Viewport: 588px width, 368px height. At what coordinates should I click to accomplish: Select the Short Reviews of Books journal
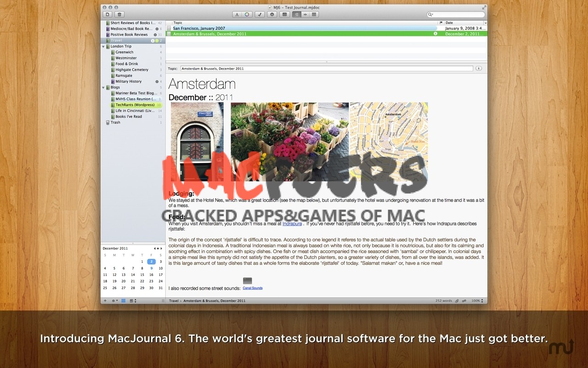click(x=133, y=23)
